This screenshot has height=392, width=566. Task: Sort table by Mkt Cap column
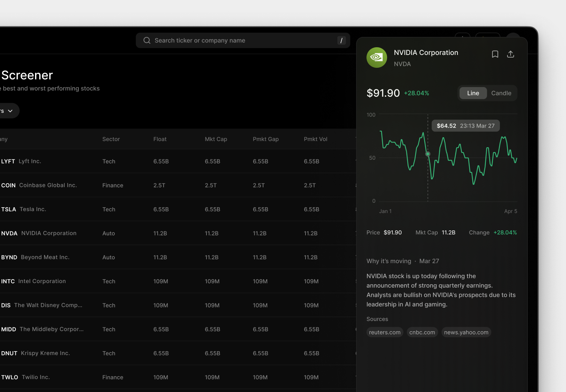pos(216,139)
